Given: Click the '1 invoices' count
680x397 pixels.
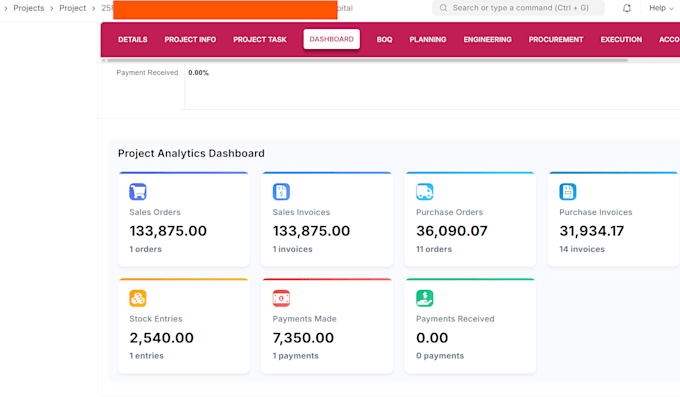Looking at the screenshot, I should [292, 249].
